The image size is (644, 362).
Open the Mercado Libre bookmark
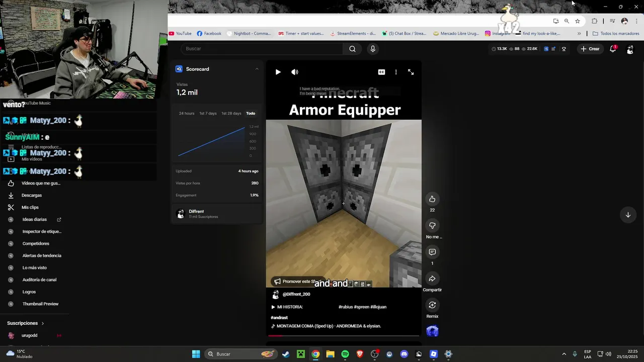(x=456, y=34)
